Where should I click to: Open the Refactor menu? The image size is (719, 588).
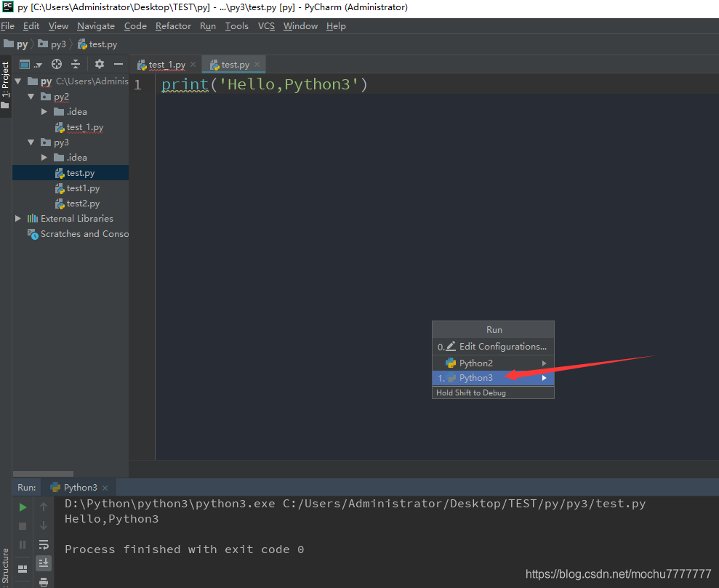tap(173, 26)
